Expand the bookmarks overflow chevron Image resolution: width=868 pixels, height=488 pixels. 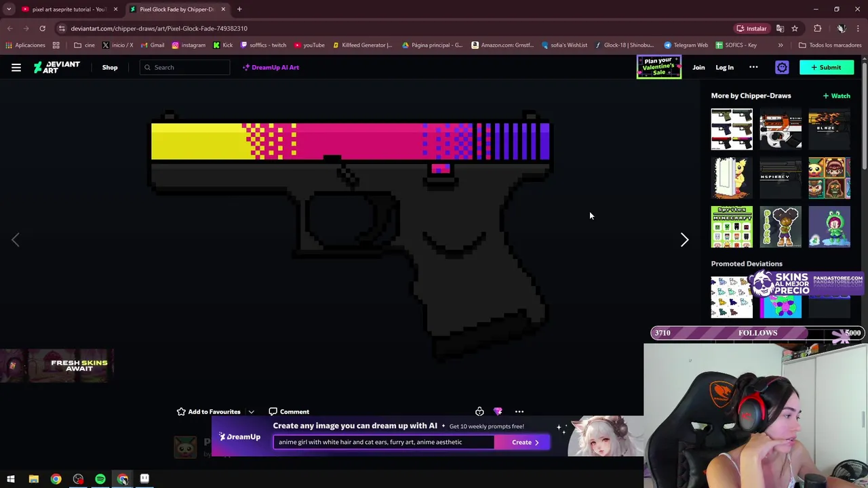tap(781, 45)
